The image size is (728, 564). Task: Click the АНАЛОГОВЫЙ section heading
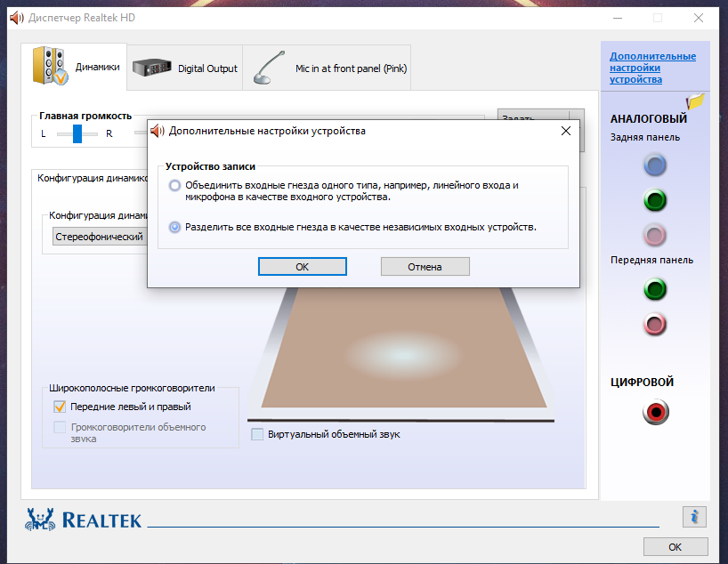[x=648, y=119]
